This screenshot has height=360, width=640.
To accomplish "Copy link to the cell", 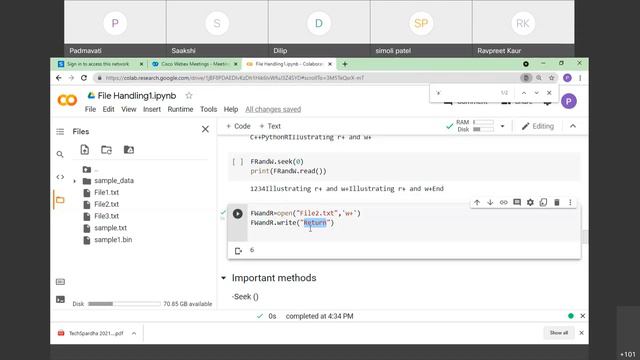I will [x=504, y=202].
